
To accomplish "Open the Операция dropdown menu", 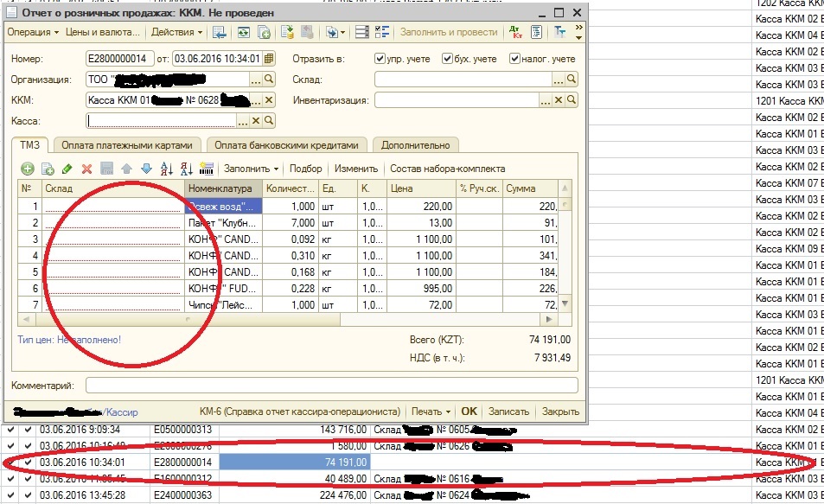I will coord(33,32).
